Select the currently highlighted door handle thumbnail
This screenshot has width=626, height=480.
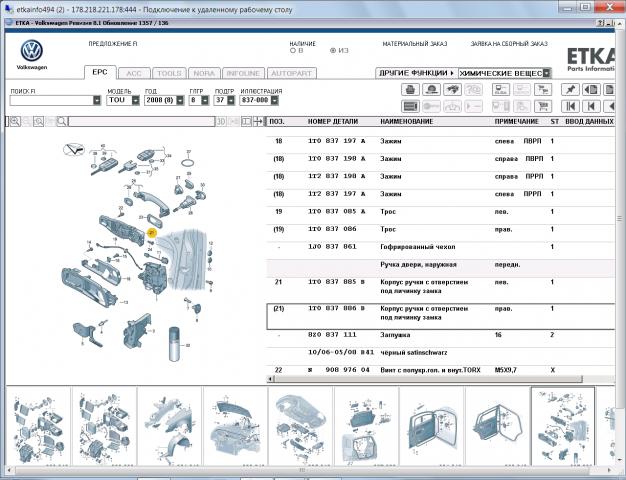(563, 426)
